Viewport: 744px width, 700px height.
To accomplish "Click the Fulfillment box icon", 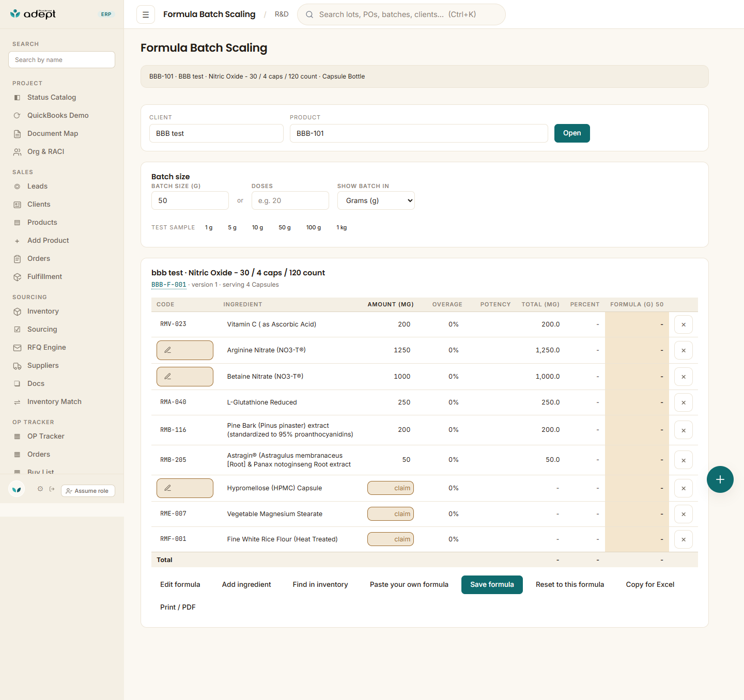I will [x=17, y=277].
